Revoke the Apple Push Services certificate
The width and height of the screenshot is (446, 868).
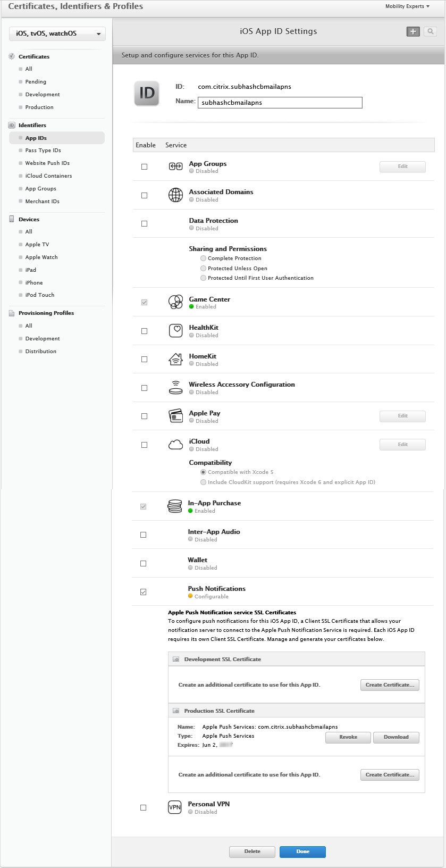[348, 737]
